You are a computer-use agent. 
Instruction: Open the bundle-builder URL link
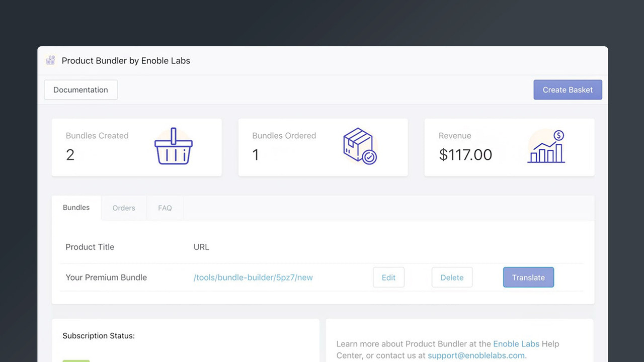pos(253,277)
